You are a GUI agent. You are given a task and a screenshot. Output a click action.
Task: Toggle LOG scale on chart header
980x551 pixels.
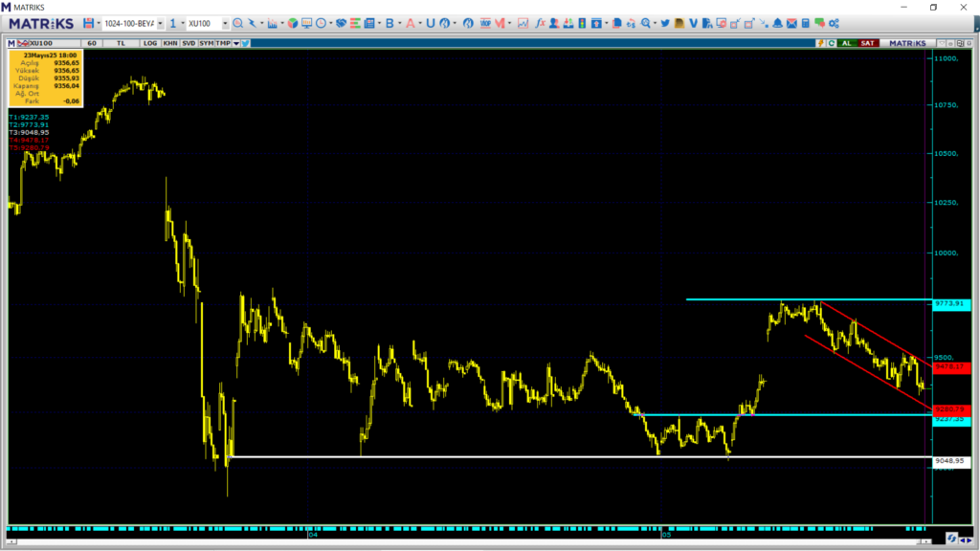pos(150,43)
